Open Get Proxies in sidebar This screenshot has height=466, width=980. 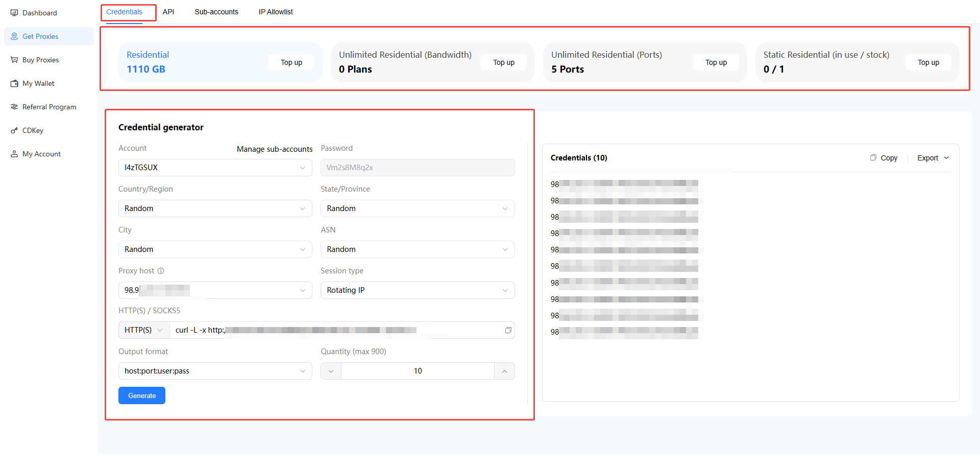(48, 36)
